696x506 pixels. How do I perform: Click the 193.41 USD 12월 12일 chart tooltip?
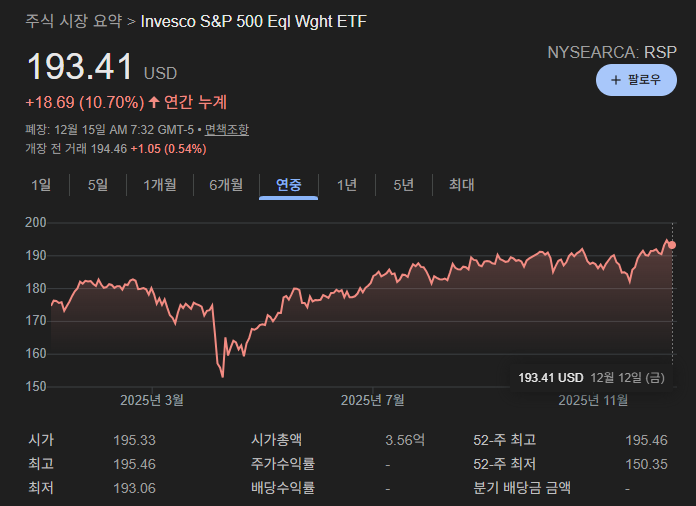591,378
